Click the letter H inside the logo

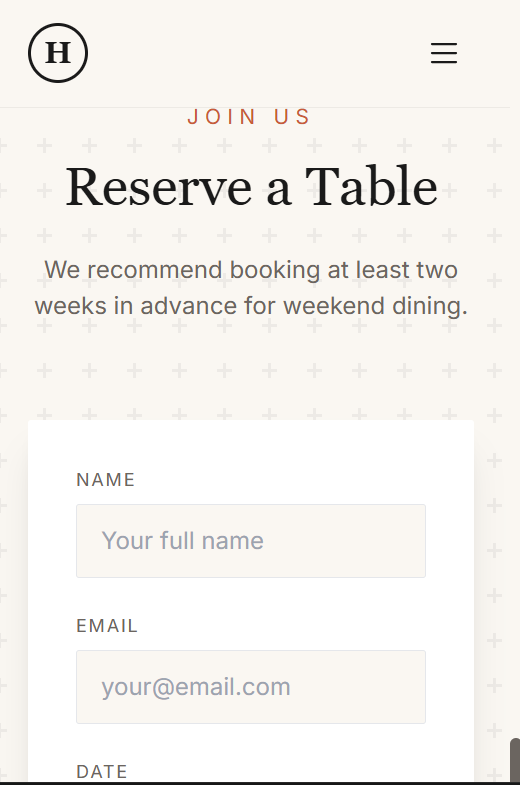coord(58,53)
